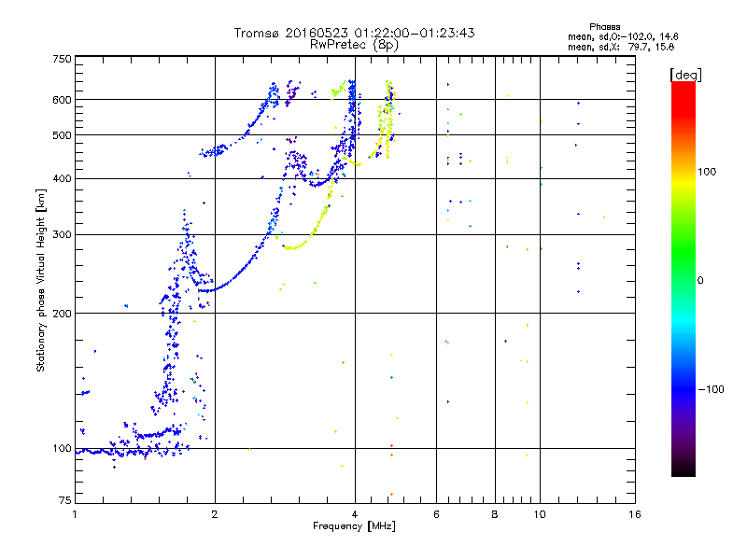Click the '500' y-axis tick label
The height and width of the screenshot is (560, 747).
point(62,135)
